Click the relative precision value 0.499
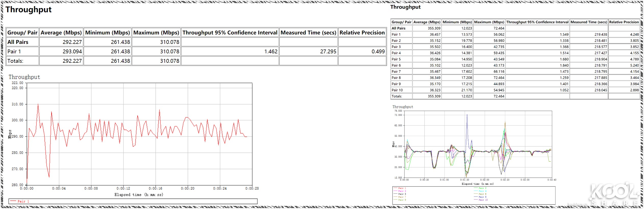 [x=378, y=52]
